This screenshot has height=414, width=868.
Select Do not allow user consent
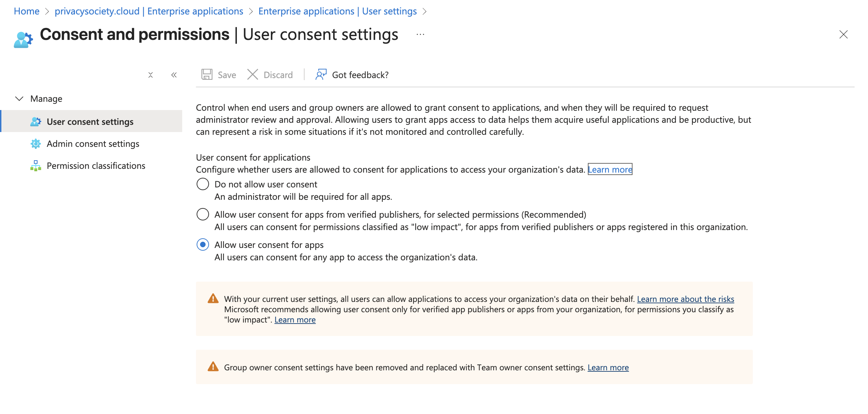[203, 184]
